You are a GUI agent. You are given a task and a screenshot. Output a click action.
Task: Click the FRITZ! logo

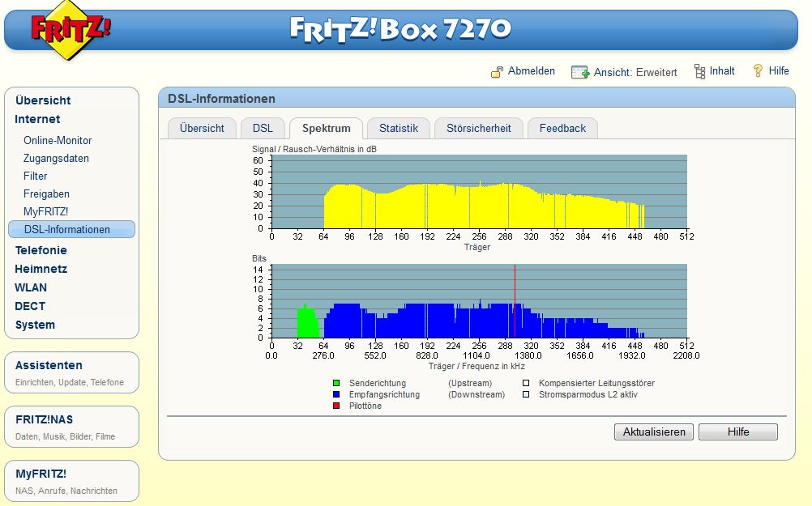coord(71,30)
